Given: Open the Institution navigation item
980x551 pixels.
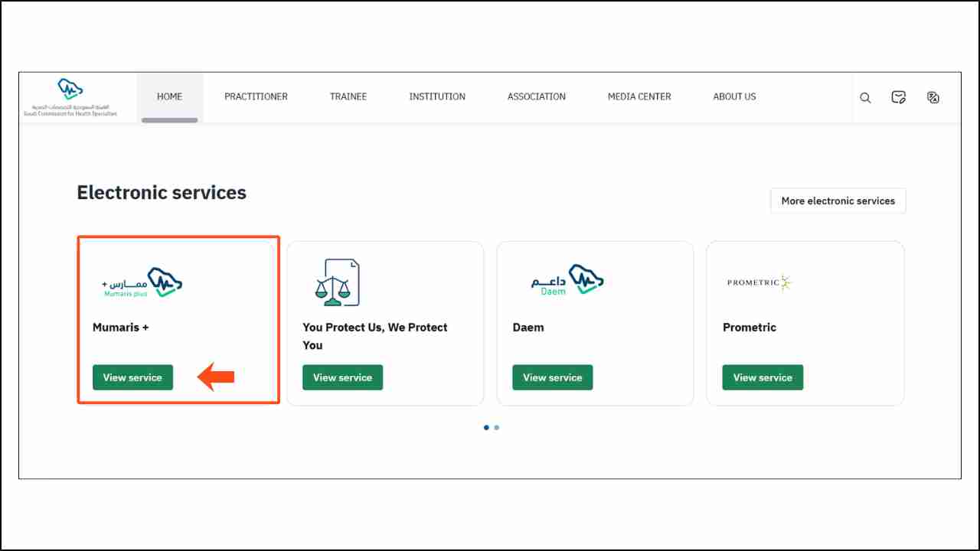Looking at the screenshot, I should coord(436,96).
